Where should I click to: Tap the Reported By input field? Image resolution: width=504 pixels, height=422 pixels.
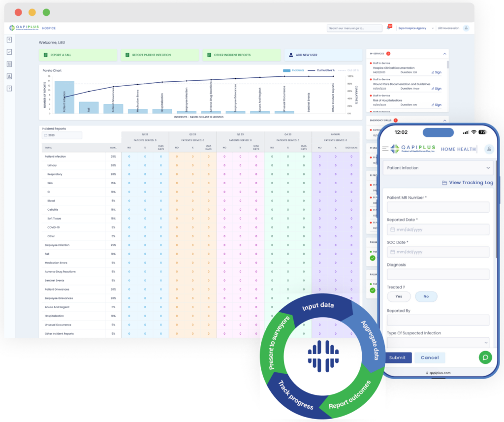click(x=438, y=321)
